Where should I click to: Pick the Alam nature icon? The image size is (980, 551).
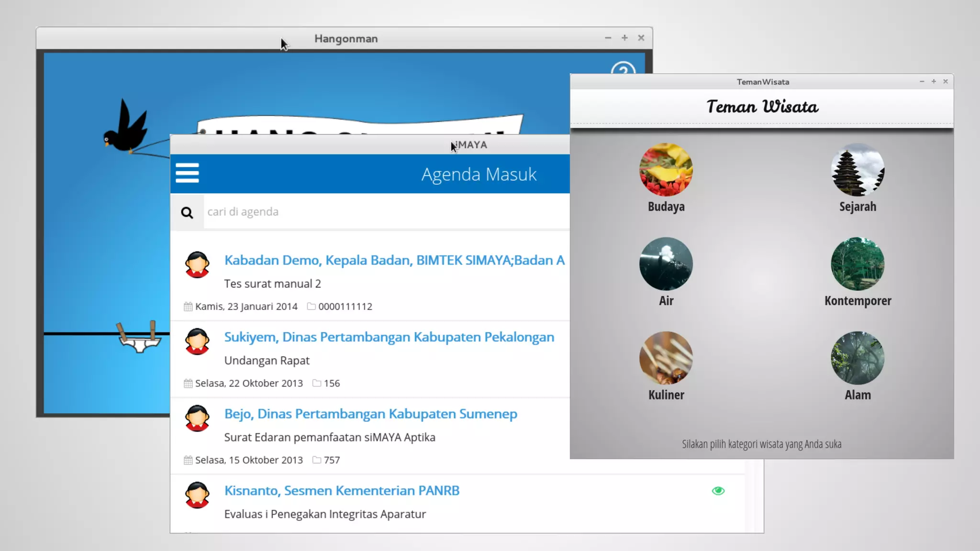(857, 358)
